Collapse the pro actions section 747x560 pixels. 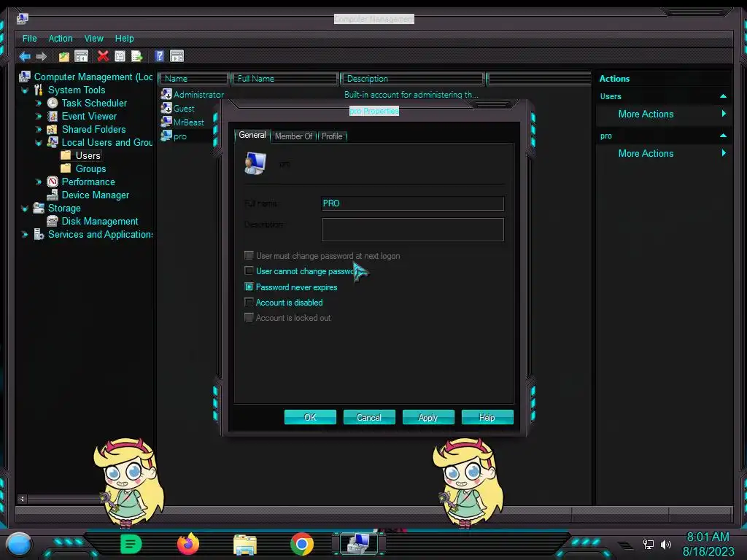(723, 136)
